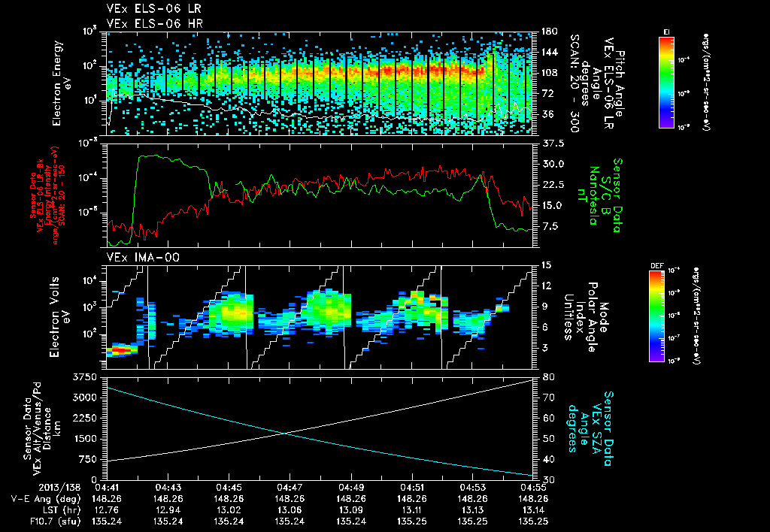Click the 80 degree SZA axis tick

(548, 377)
